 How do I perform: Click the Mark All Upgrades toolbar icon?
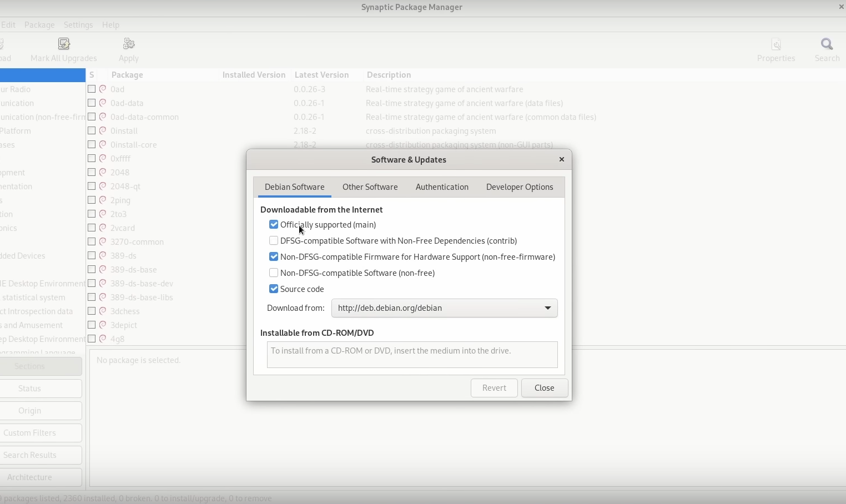tap(64, 44)
